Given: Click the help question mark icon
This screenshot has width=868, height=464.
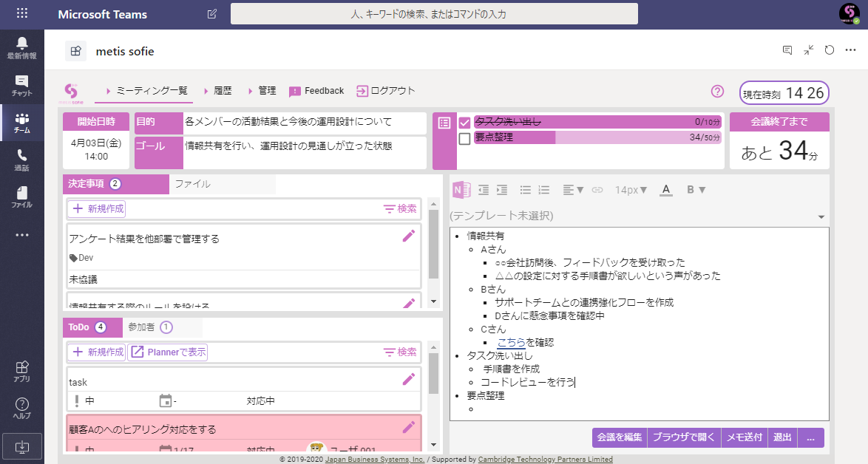Looking at the screenshot, I should (x=717, y=92).
